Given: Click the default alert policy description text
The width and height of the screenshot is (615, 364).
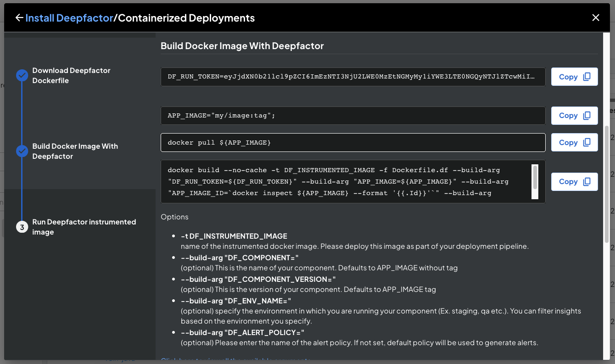Looking at the screenshot, I should point(359,342).
